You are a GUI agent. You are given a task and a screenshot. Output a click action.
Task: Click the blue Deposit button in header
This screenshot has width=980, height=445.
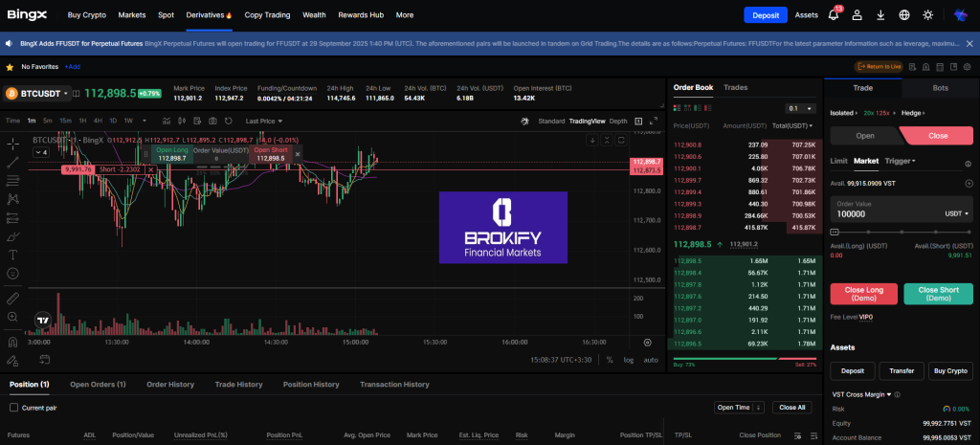coord(765,15)
